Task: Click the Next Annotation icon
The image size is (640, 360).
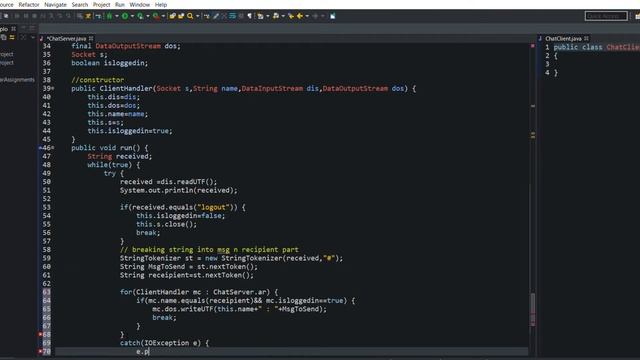Action: (260, 16)
